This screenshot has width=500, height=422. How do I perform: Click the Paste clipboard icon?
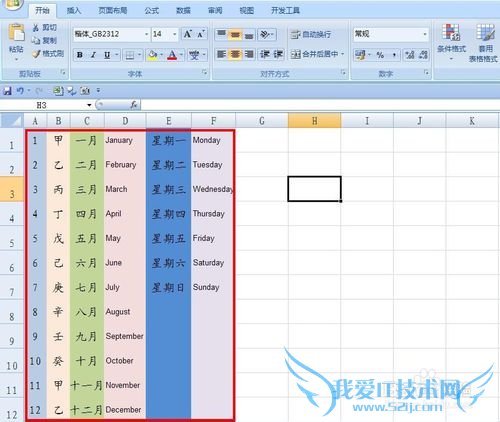[16, 33]
